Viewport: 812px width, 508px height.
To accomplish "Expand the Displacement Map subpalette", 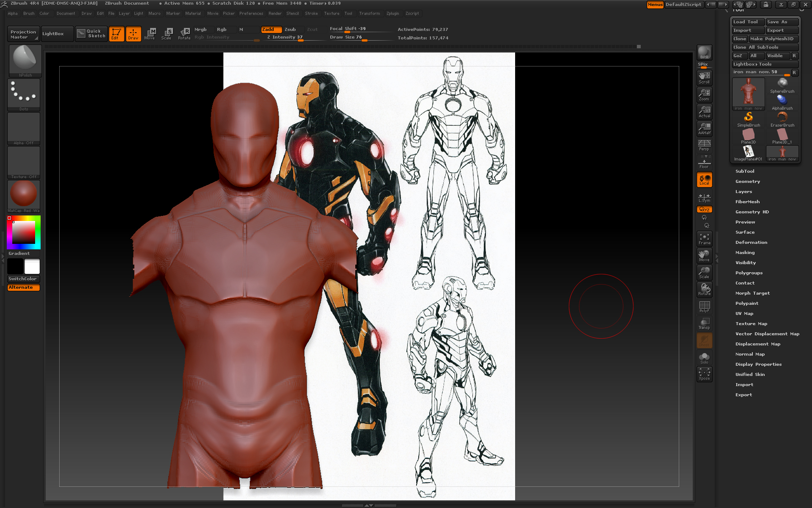I will point(758,344).
